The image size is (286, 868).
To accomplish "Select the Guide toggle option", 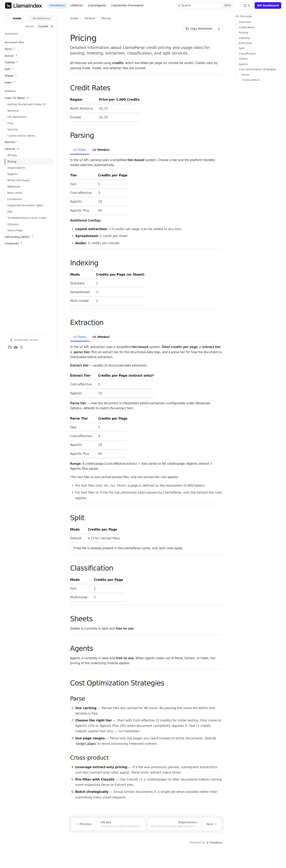I will [x=17, y=18].
